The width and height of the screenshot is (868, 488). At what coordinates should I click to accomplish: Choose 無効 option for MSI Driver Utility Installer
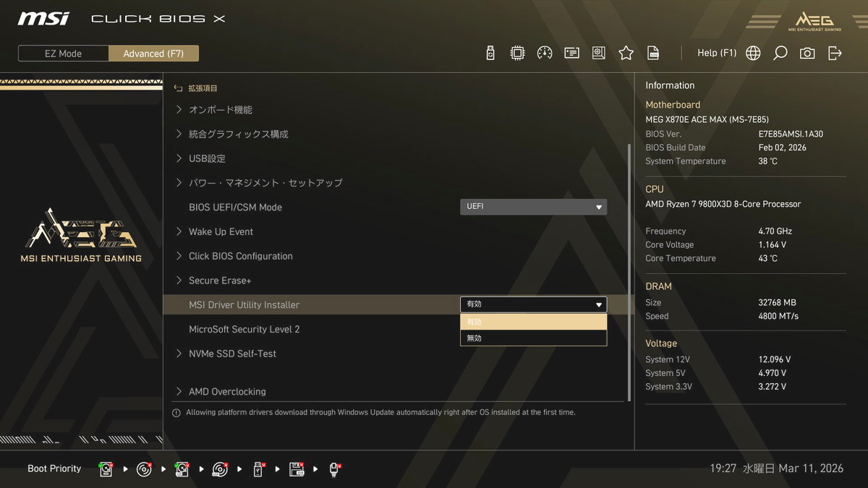(x=533, y=338)
